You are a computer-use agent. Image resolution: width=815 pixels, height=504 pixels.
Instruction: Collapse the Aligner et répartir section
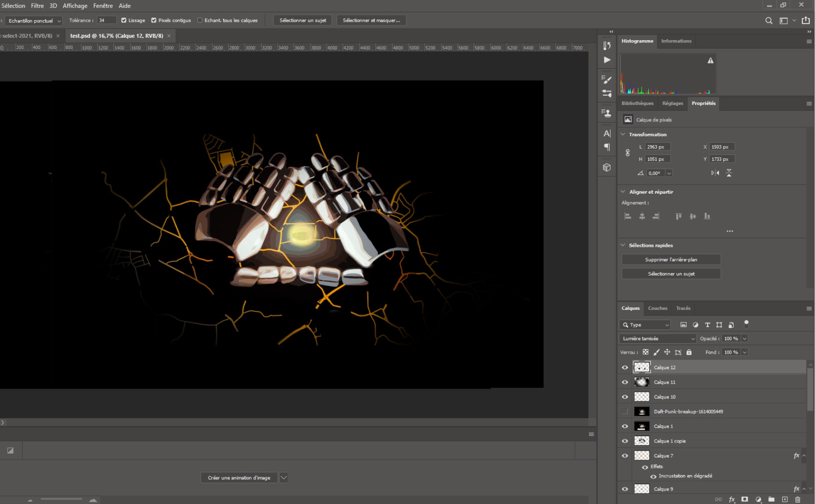coord(623,192)
